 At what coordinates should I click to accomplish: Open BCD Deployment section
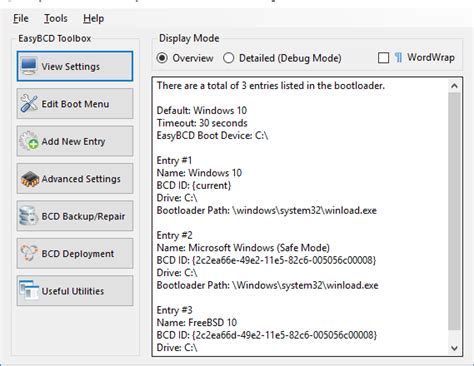pyautogui.click(x=75, y=253)
